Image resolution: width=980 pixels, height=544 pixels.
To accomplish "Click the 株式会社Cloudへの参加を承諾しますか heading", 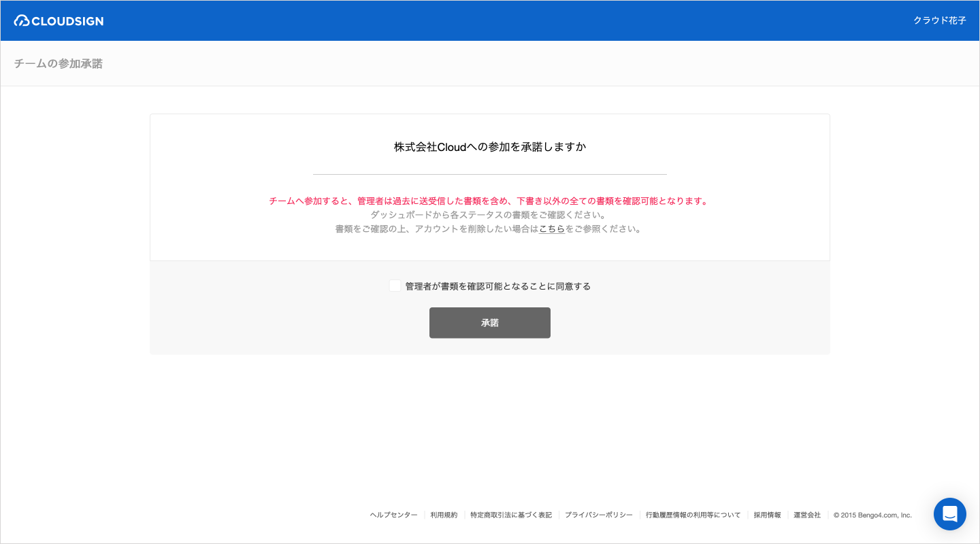I will (489, 147).
